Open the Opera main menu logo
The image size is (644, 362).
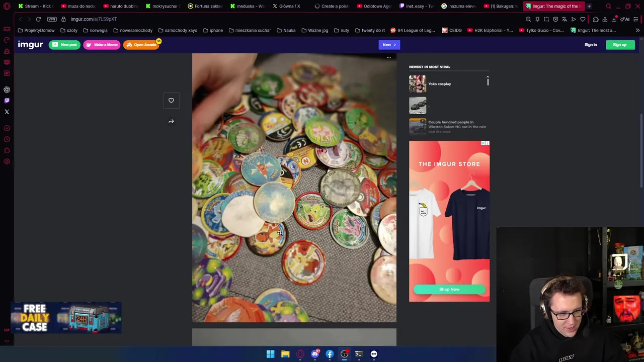coord(7,6)
